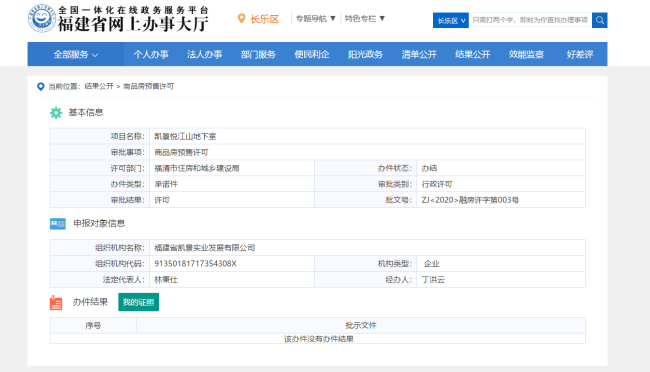This screenshot has width=650, height=372.
Task: Open the 个人办事 nav tab
Action: (x=151, y=54)
